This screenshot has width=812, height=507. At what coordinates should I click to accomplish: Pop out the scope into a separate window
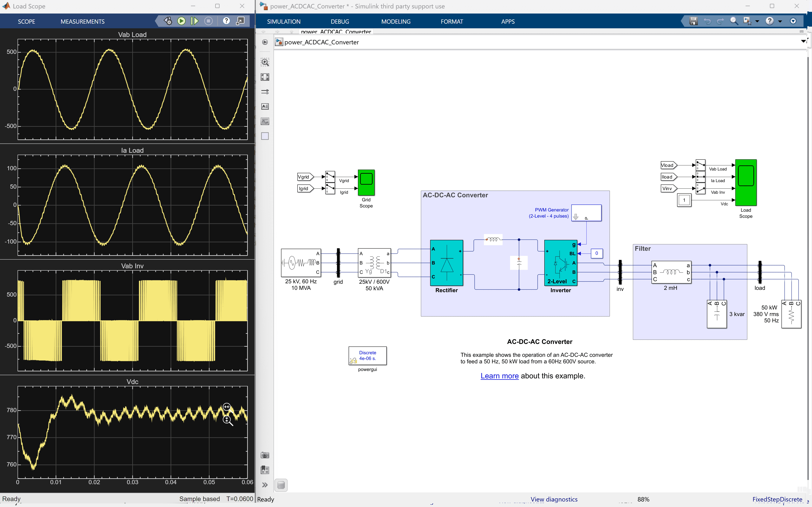click(240, 21)
